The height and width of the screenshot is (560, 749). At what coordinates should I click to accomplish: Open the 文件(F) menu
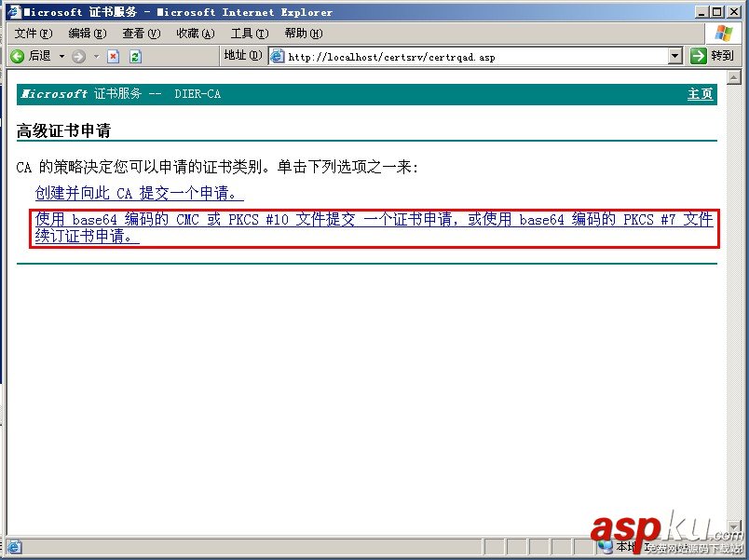(33, 34)
